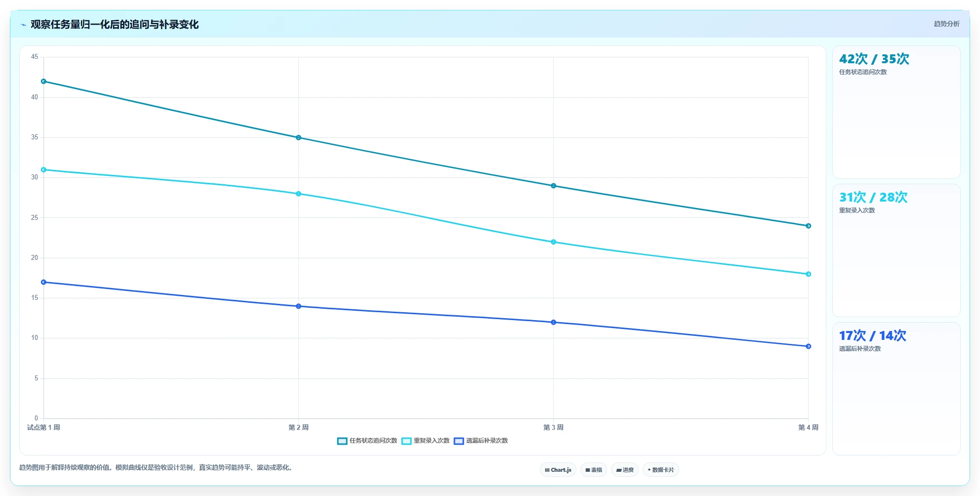This screenshot has width=980, height=496.
Task: Click the trend icon beside the chart title
Action: [x=23, y=25]
